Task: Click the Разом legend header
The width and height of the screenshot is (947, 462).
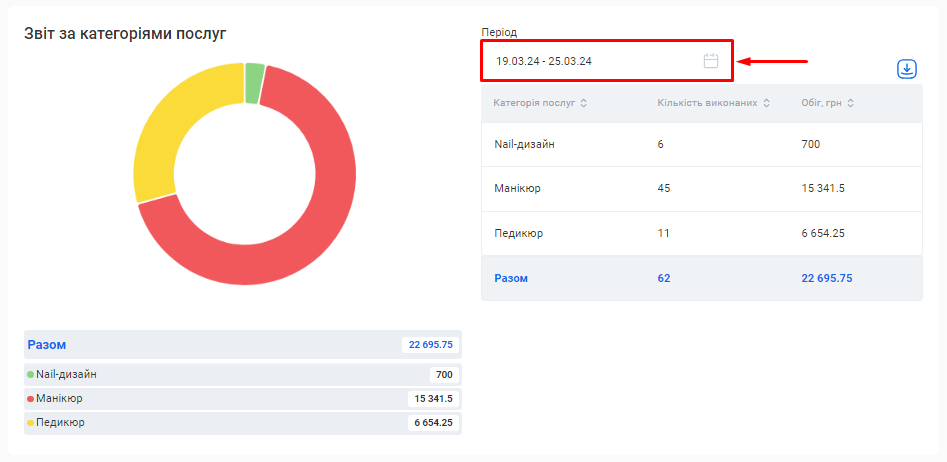Action: point(47,345)
